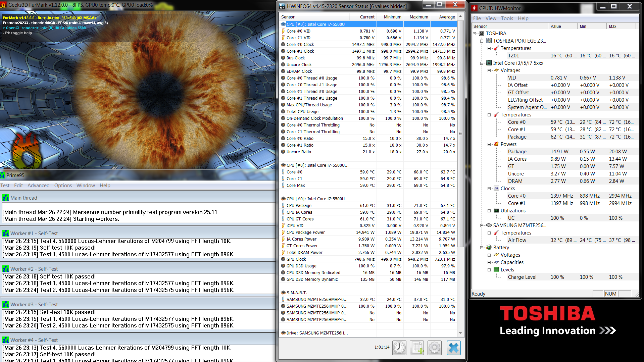Collapse the CPU Voltages group under Intel Core

[x=489, y=70]
